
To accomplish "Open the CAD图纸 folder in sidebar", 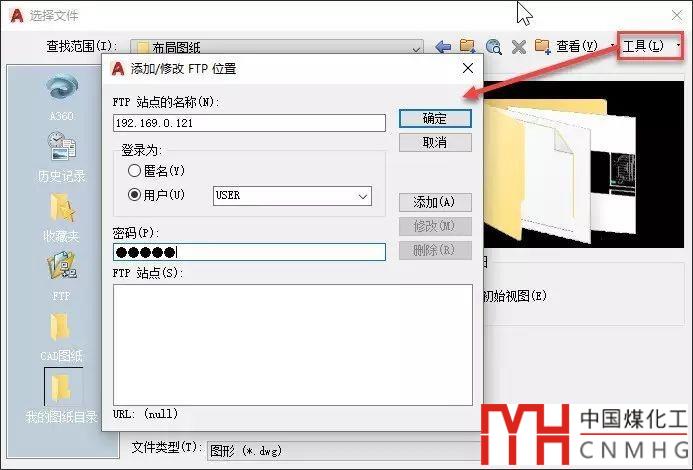I will 61,336.
